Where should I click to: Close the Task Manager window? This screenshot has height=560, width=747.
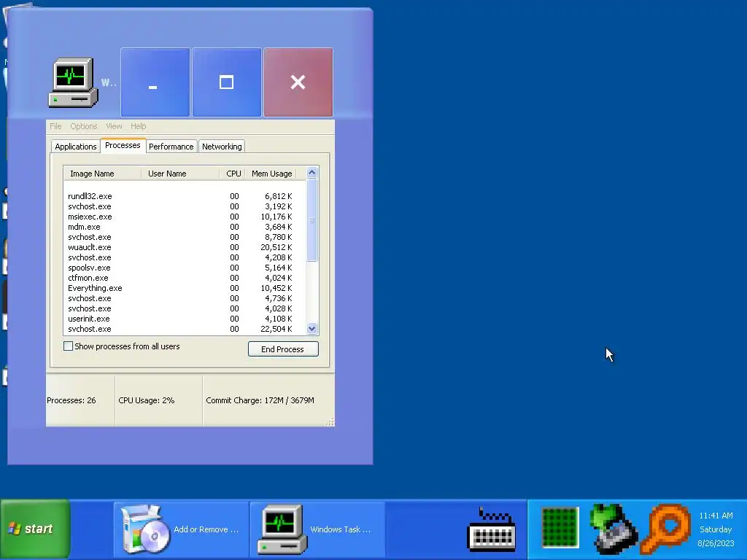(298, 82)
